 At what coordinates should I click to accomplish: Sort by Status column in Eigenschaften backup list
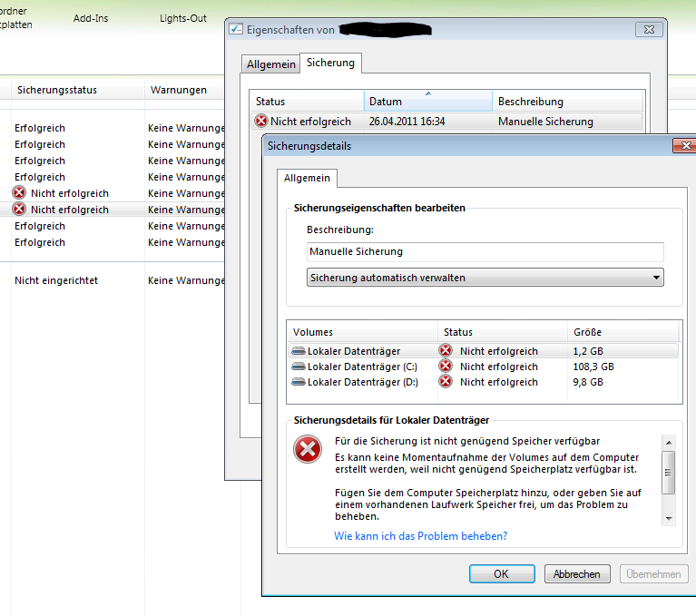307,102
